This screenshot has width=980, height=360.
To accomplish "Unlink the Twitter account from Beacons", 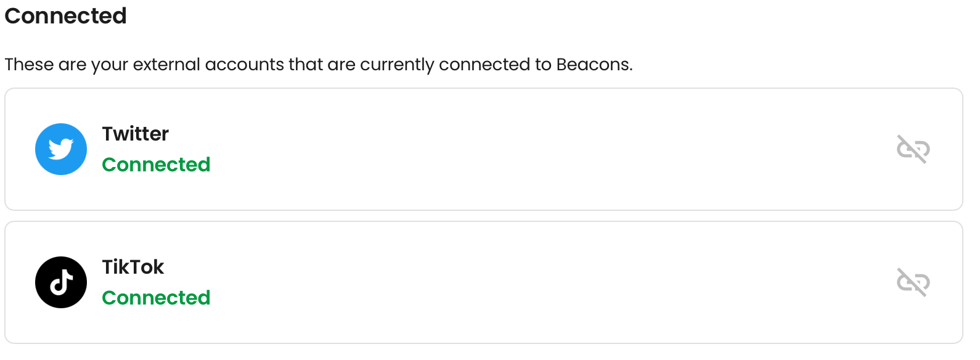I will [913, 149].
